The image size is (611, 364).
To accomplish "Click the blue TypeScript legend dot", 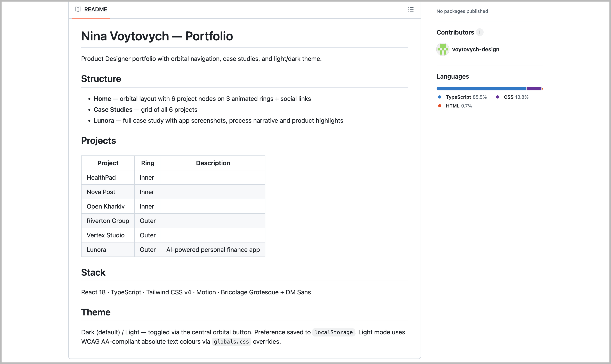I will point(440,97).
